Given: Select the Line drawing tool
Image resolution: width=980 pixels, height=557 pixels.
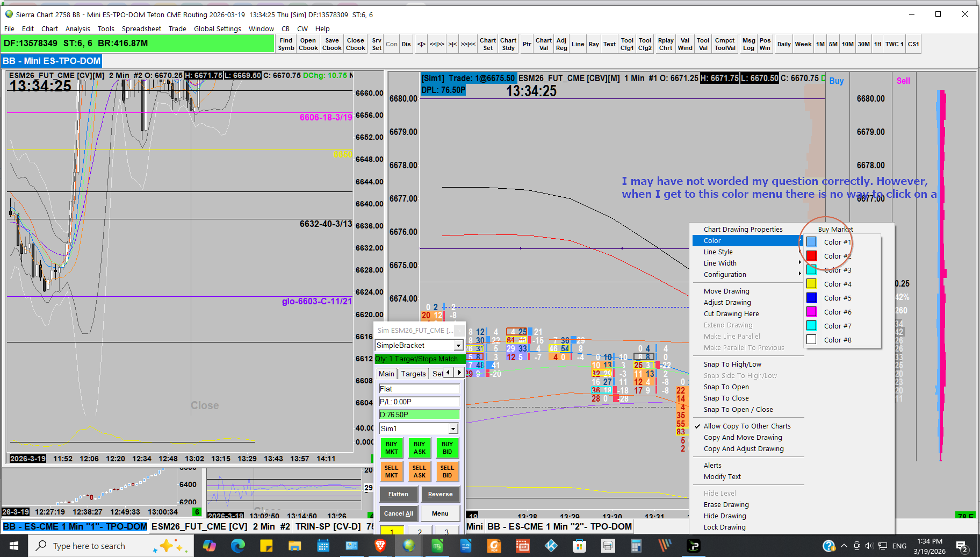Looking at the screenshot, I should 578,44.
